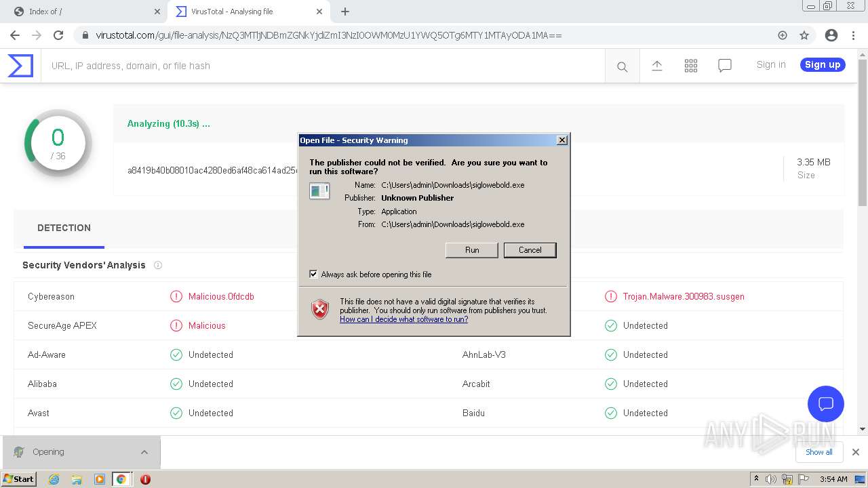Image resolution: width=868 pixels, height=488 pixels.
Task: Select the DETECTION tab
Action: click(x=64, y=228)
